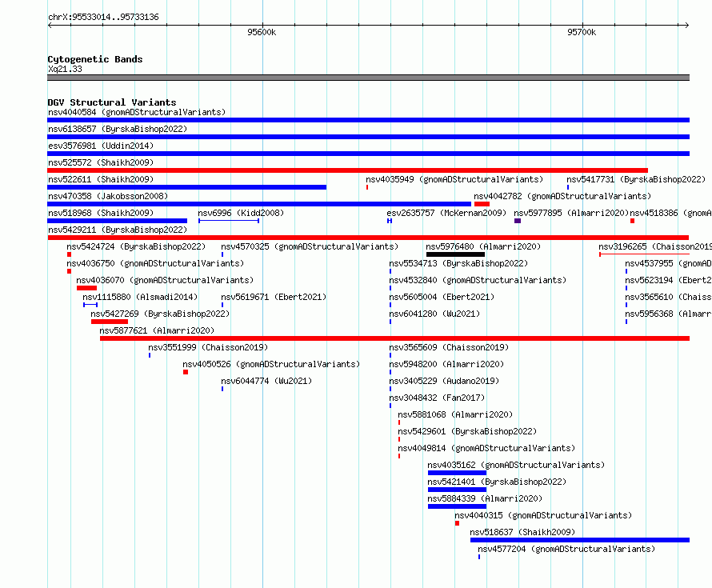The height and width of the screenshot is (588, 712).
Task: Click the nsv5605004 Ebert2021 label
Action: coord(442,297)
